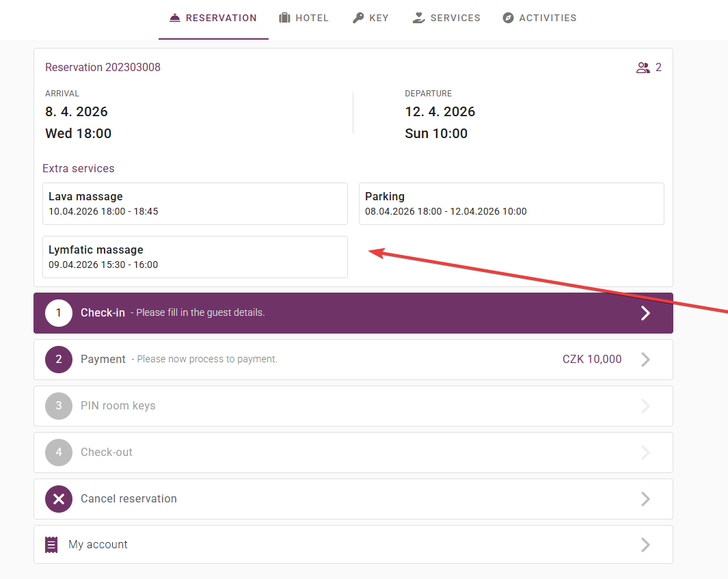The height and width of the screenshot is (579, 728).
Task: Select the Lava massage service card
Action: 195,204
